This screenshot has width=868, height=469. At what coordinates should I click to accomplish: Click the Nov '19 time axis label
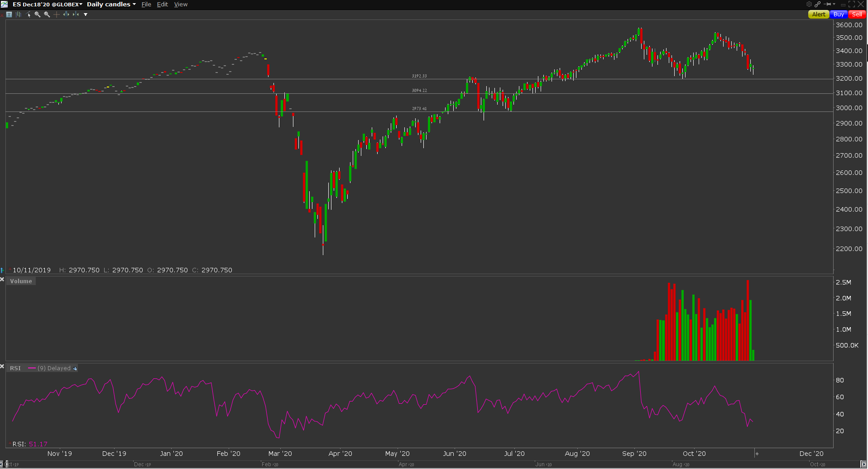point(60,454)
